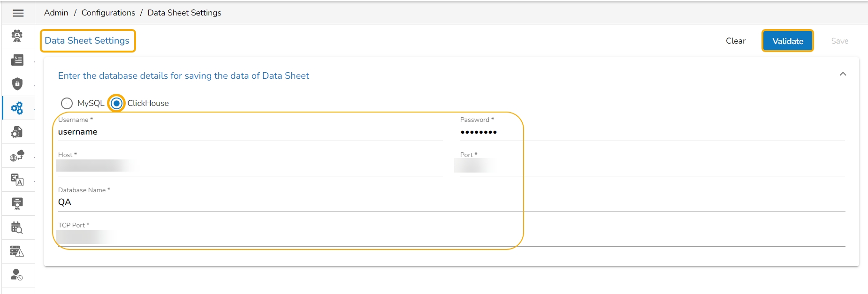Select the ClickHouse radio button
868x294 pixels.
[x=116, y=103]
